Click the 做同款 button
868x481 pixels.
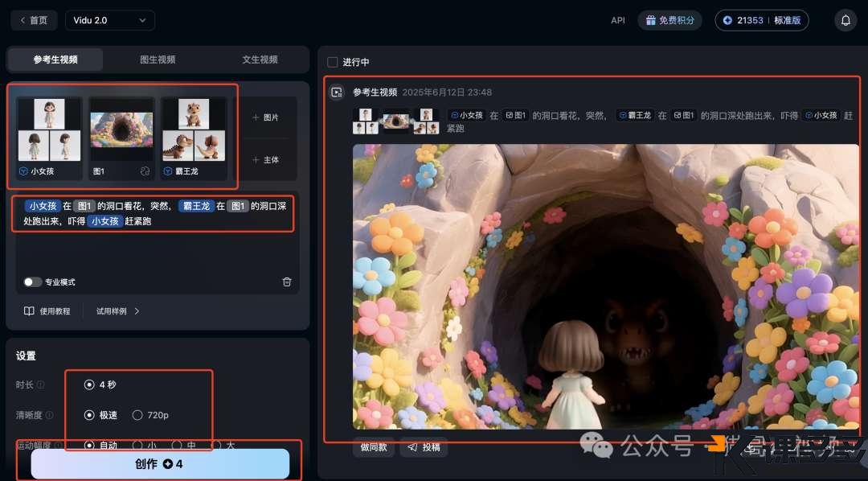coord(373,447)
